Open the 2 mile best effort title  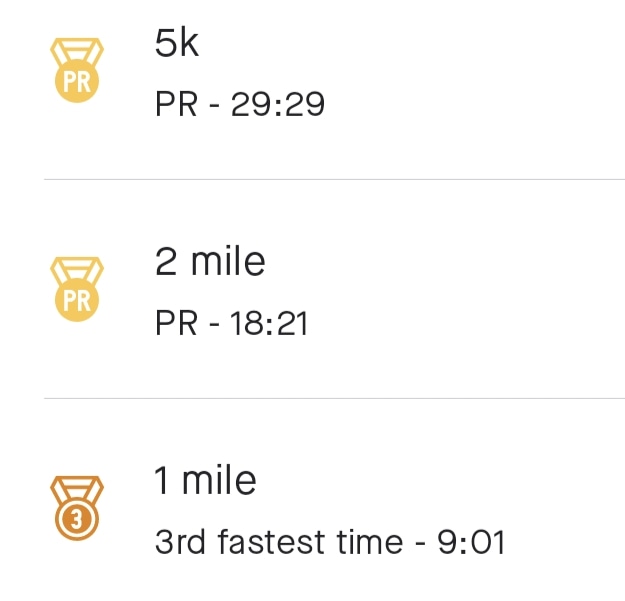pos(210,261)
